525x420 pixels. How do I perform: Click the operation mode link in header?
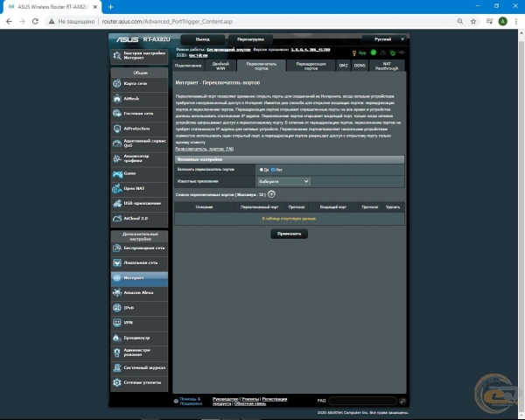pos(228,50)
